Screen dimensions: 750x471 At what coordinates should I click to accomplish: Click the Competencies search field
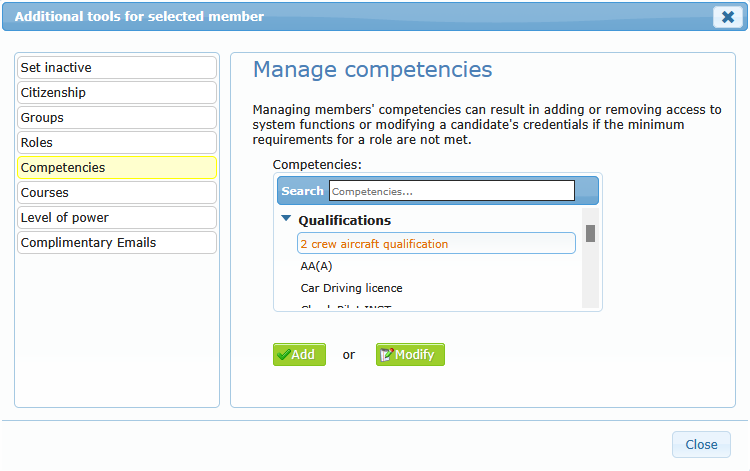click(451, 191)
